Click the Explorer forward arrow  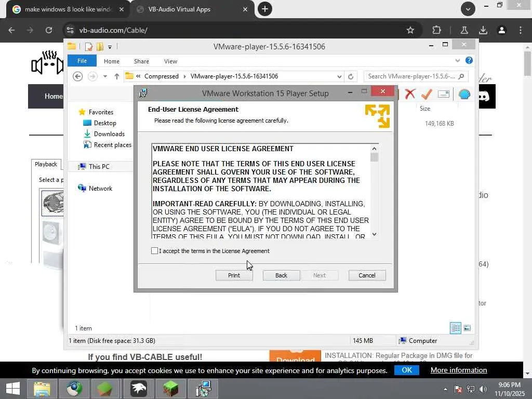[92, 76]
